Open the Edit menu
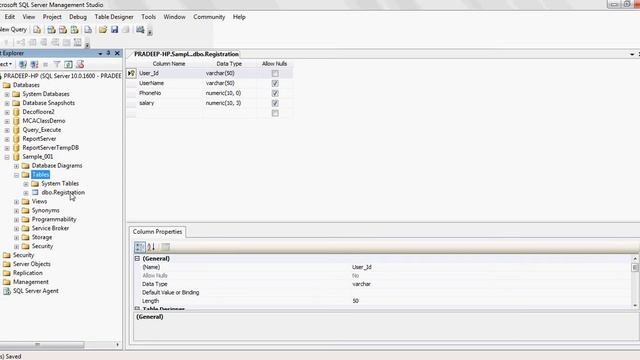This screenshot has height=360, width=640. pyautogui.click(x=10, y=17)
